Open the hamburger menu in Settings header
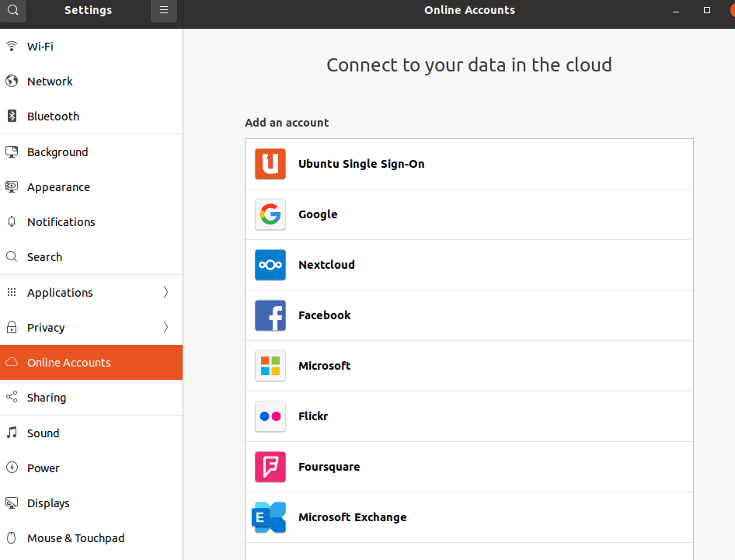Image resolution: width=735 pixels, height=560 pixels. (x=164, y=10)
